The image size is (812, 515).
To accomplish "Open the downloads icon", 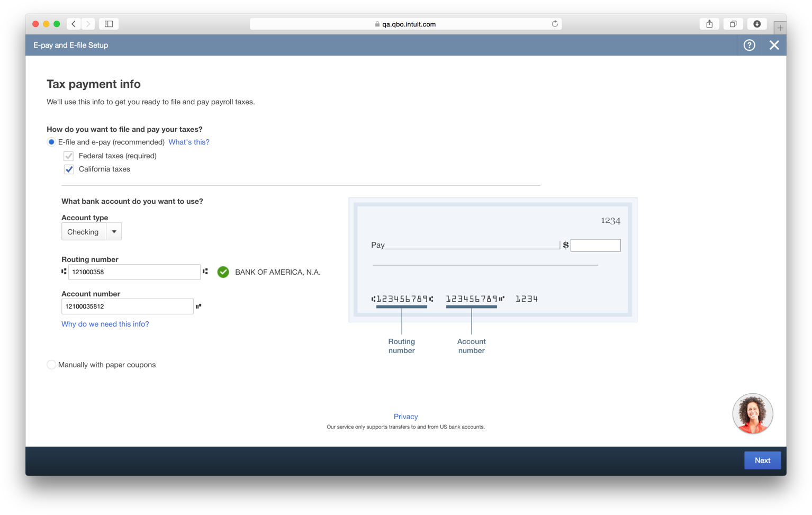I will pyautogui.click(x=757, y=24).
